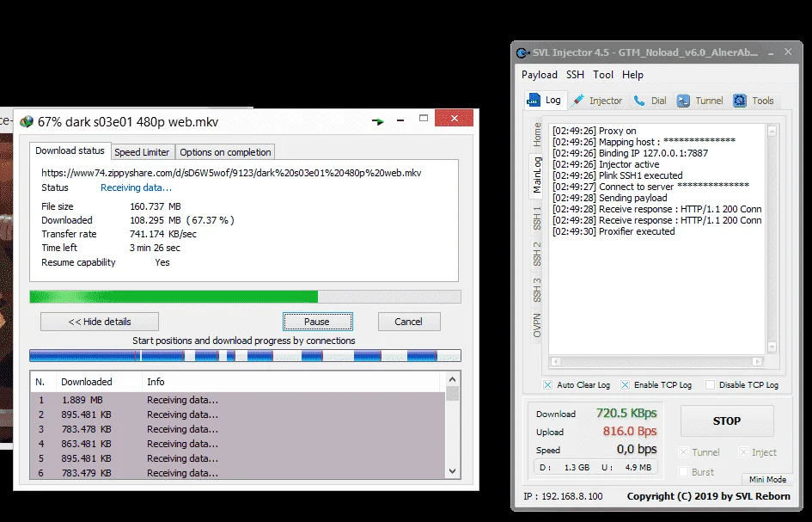Toggle the Inject checkbox

pos(743,452)
